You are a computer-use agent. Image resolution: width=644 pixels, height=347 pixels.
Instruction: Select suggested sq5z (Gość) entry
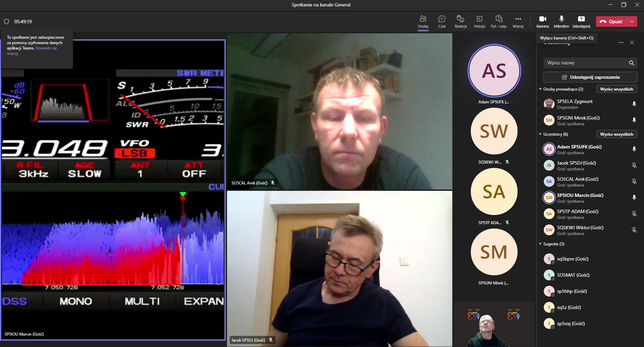point(590,307)
